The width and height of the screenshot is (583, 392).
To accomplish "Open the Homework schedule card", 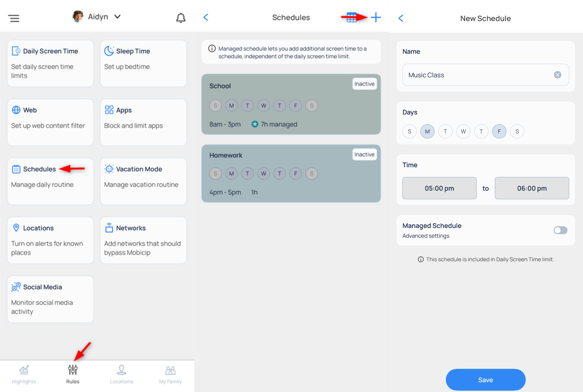I will [291, 173].
